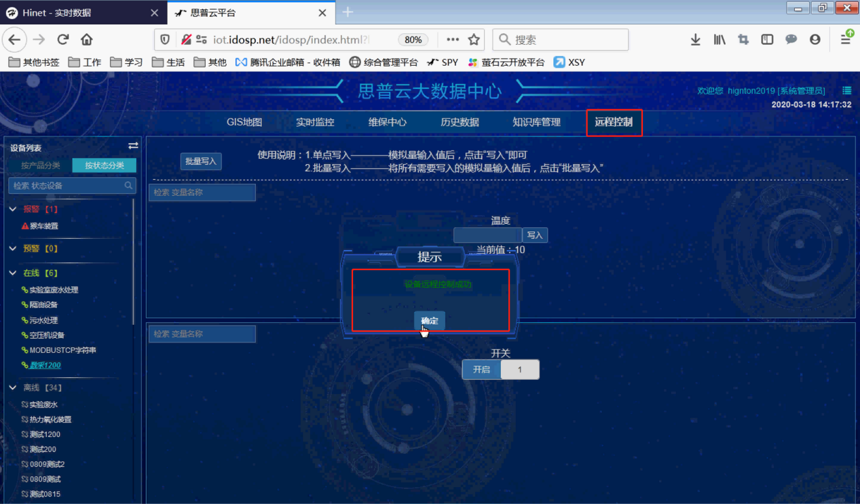Image resolution: width=860 pixels, height=504 pixels.
Task: Select the 按状态分类 toggle
Action: click(x=104, y=165)
